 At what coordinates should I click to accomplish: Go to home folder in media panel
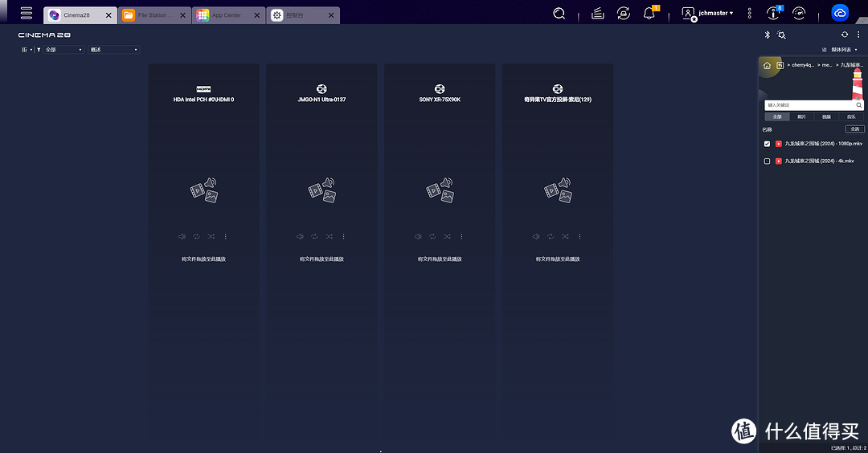pyautogui.click(x=767, y=65)
